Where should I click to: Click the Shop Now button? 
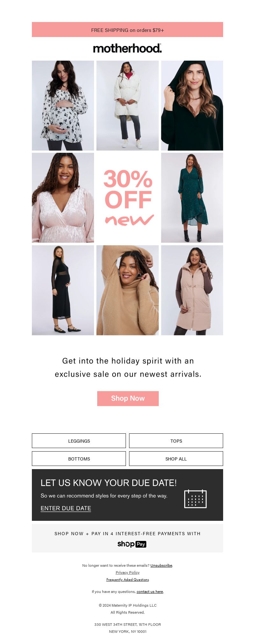click(x=128, y=398)
